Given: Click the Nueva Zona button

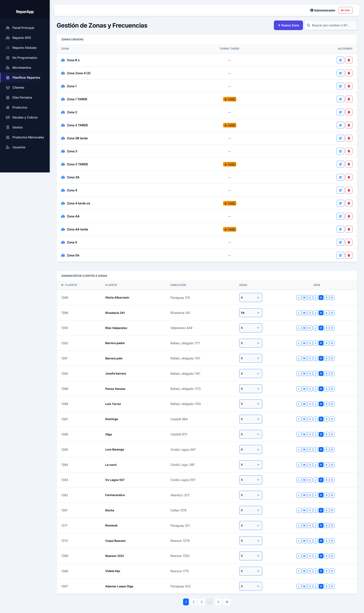Looking at the screenshot, I should click(x=288, y=25).
